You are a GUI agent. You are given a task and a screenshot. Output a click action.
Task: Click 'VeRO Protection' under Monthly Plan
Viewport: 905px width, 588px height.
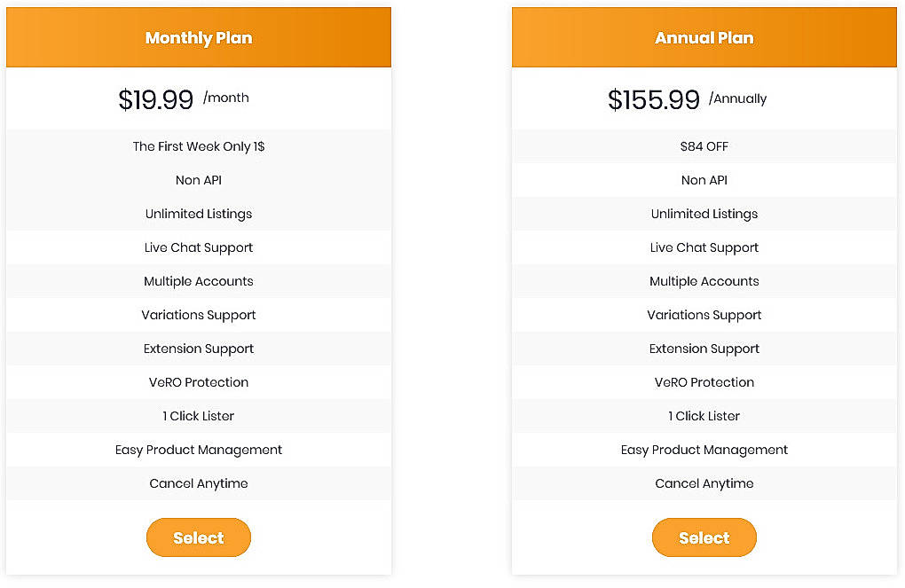click(x=199, y=382)
